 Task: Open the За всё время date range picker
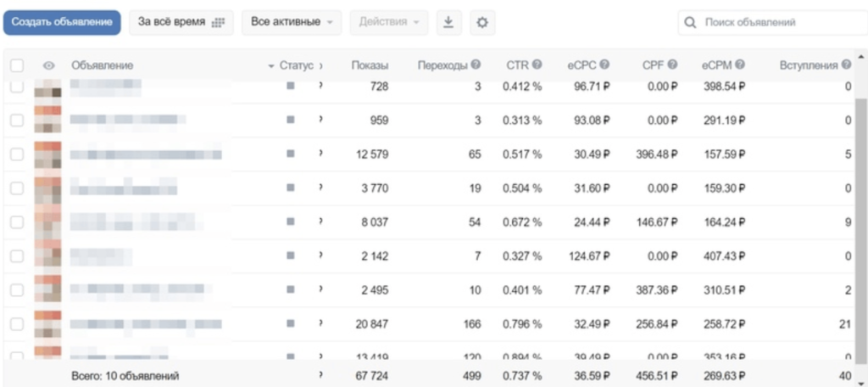(181, 22)
